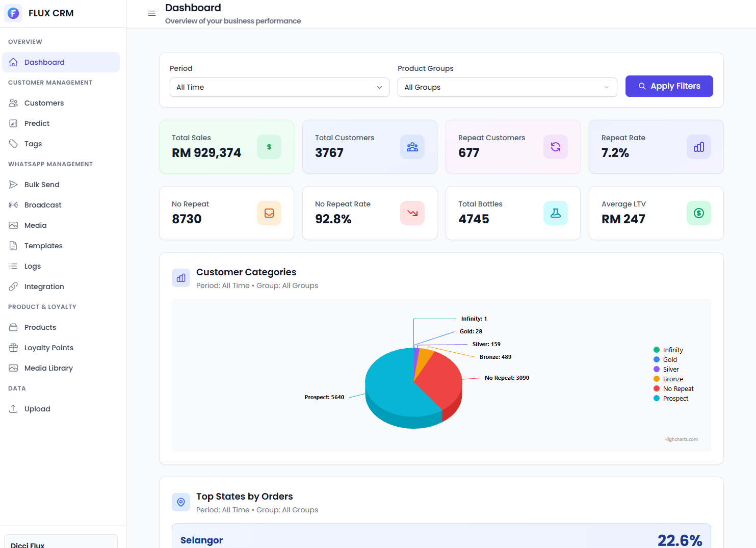This screenshot has width=756, height=548.
Task: Click the Loyalty Points gift icon
Action: point(14,347)
